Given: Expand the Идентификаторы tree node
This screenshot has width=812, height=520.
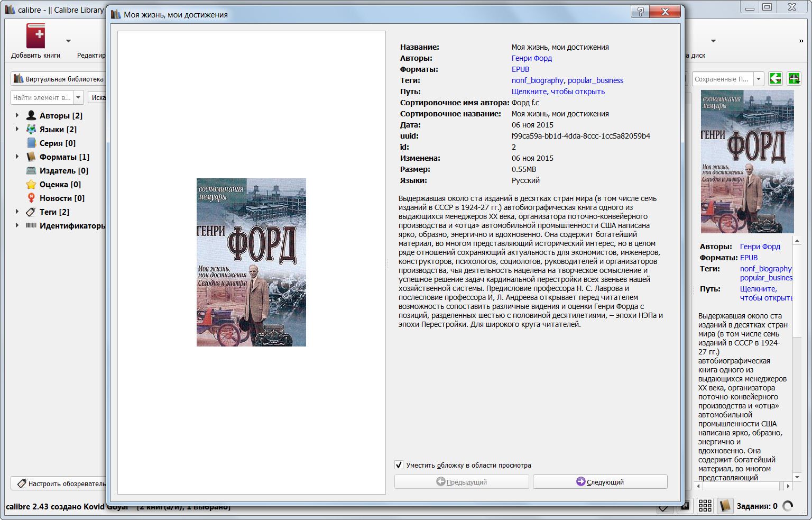Looking at the screenshot, I should click(17, 225).
